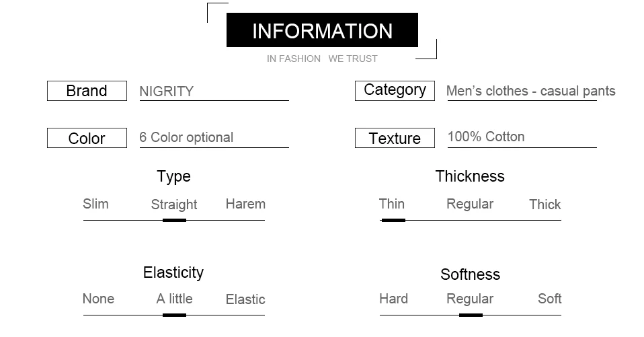Click the A little marker on Elasticity slider
Viewport: 644px width, 337px height.
174,315
